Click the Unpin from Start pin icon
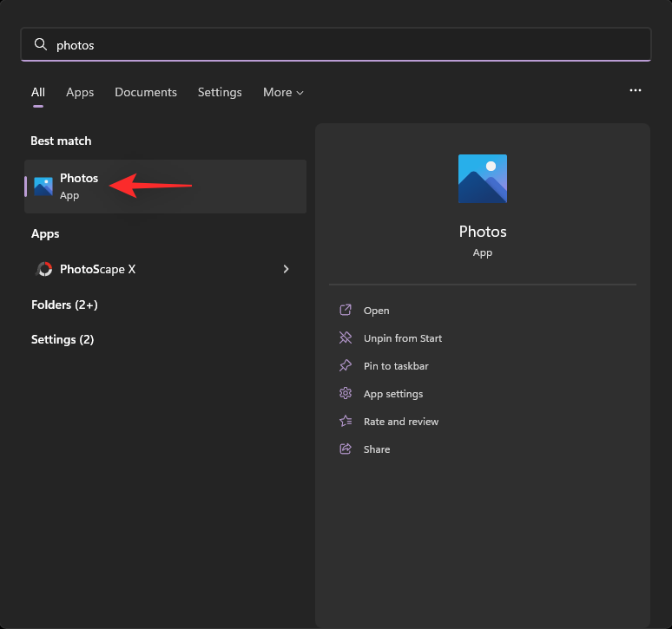This screenshot has height=629, width=672. coord(346,337)
